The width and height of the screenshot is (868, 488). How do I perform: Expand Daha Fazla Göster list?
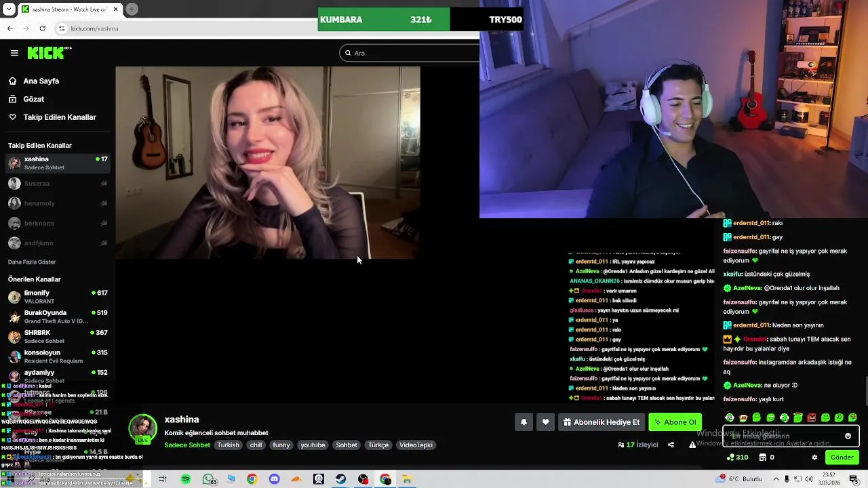pyautogui.click(x=32, y=262)
